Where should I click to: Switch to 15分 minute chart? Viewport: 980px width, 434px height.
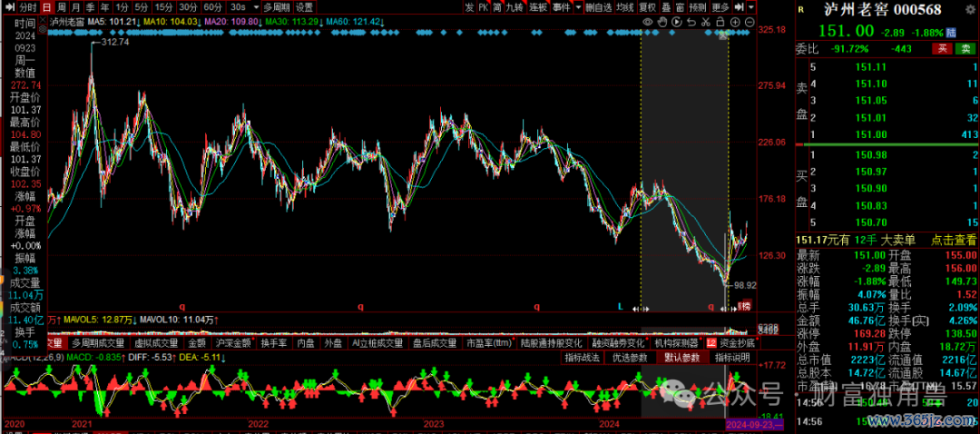164,7
